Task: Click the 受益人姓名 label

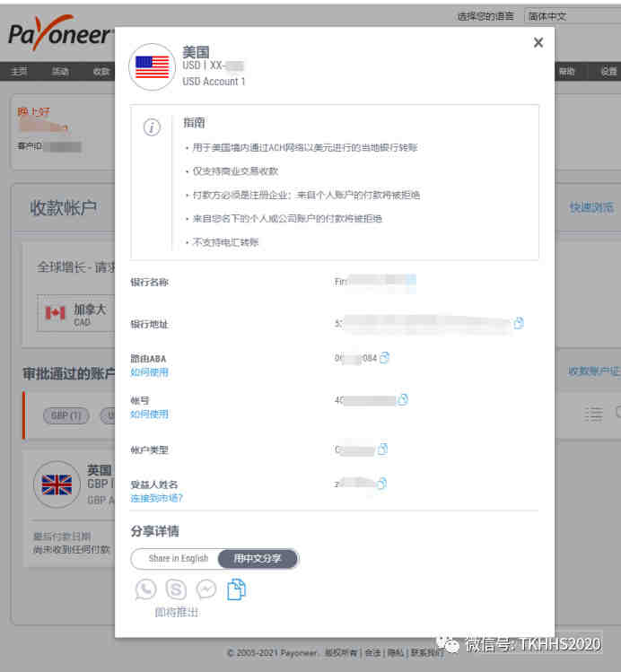Action: pyautogui.click(x=153, y=484)
